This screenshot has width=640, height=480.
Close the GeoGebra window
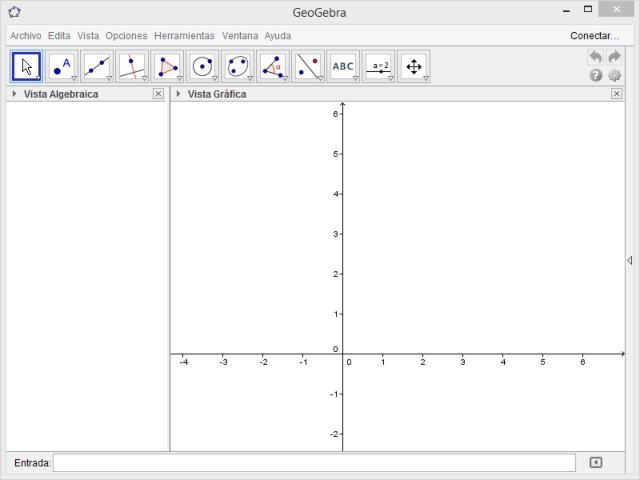(x=616, y=9)
